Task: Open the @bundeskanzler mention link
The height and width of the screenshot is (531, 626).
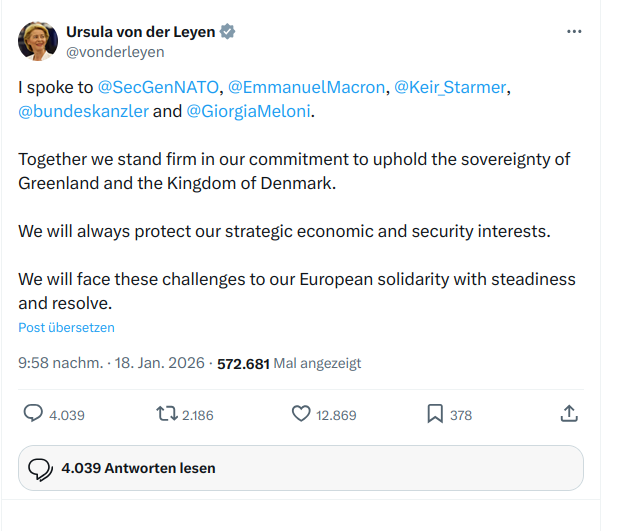Action: (x=83, y=111)
